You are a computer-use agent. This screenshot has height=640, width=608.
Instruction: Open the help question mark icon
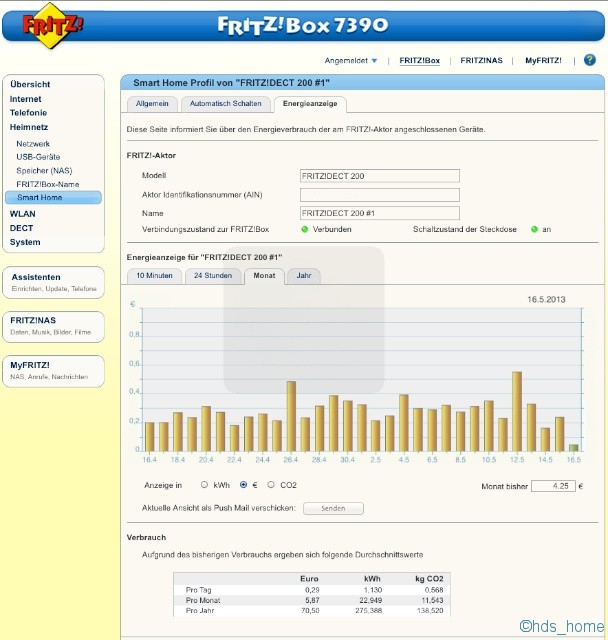[589, 60]
